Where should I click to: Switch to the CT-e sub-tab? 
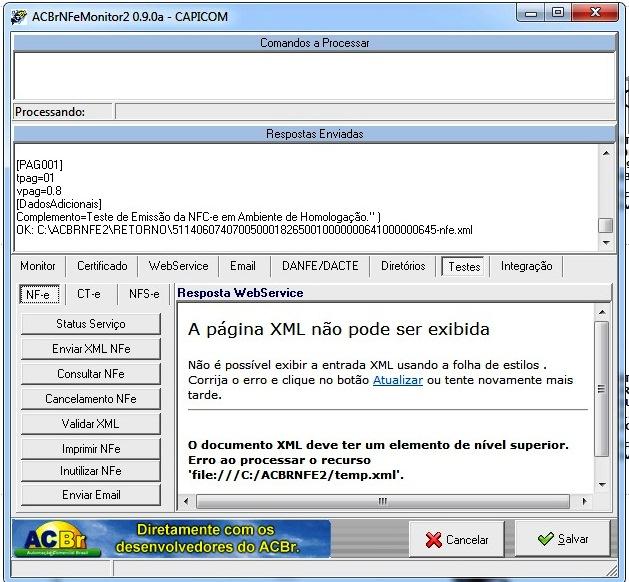tap(89, 294)
